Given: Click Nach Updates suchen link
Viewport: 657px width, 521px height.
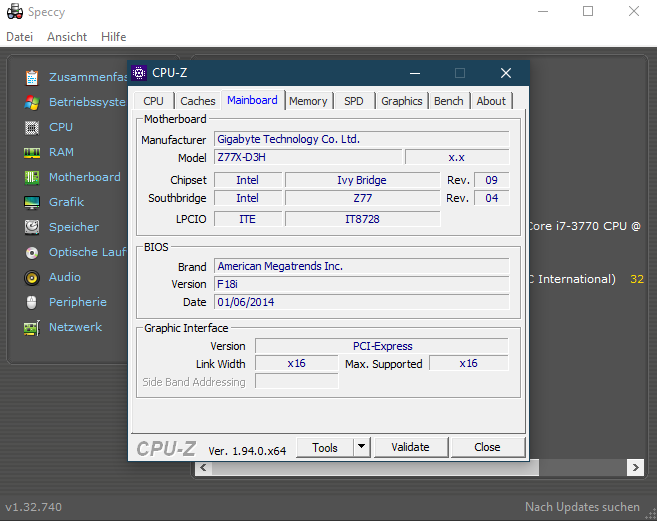Looking at the screenshot, I should pos(582,507).
